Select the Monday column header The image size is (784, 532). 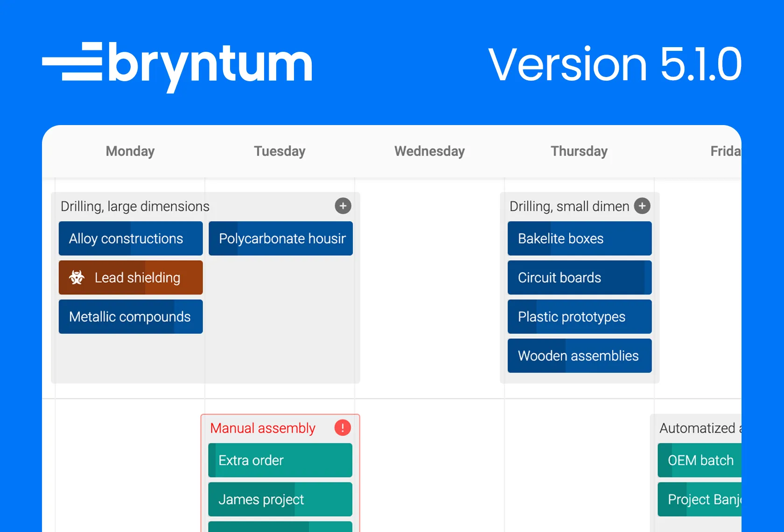click(x=130, y=151)
